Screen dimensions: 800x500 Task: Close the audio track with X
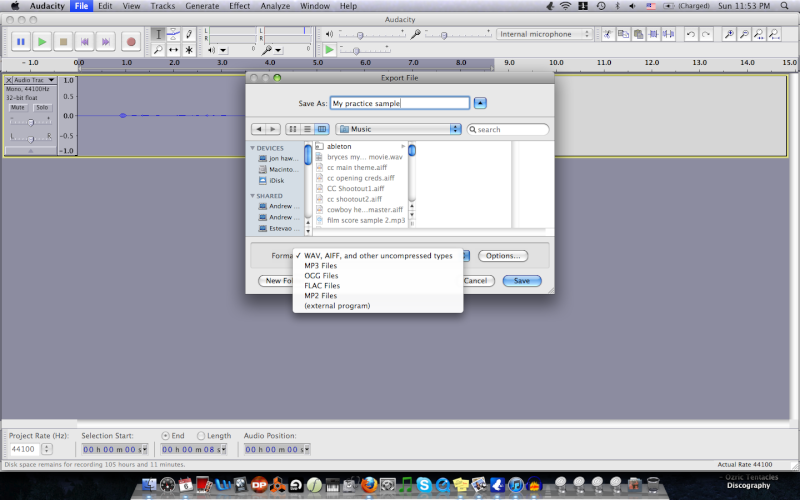click(x=8, y=80)
